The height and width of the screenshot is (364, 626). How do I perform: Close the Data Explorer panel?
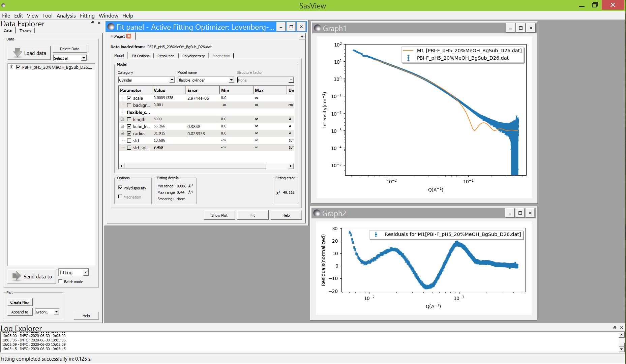click(99, 23)
